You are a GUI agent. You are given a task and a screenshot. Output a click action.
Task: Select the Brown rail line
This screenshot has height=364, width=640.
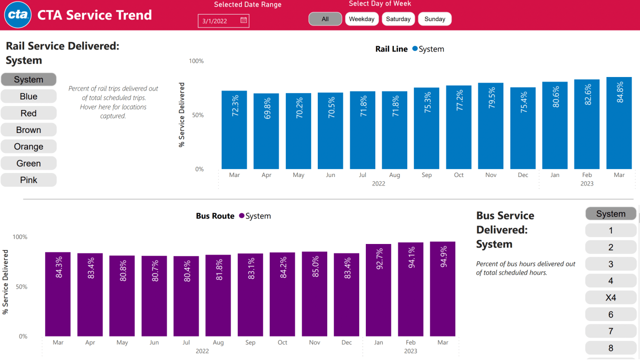tap(29, 129)
